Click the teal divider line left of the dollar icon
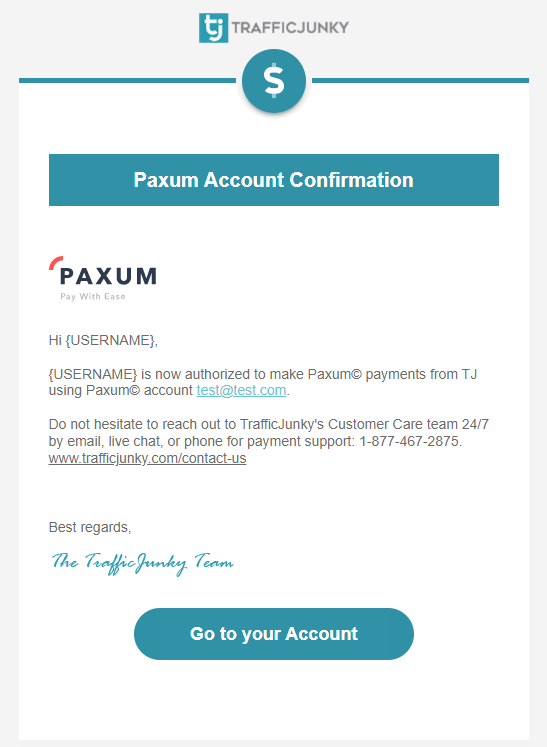Screen dimensions: 547x747 127,81
